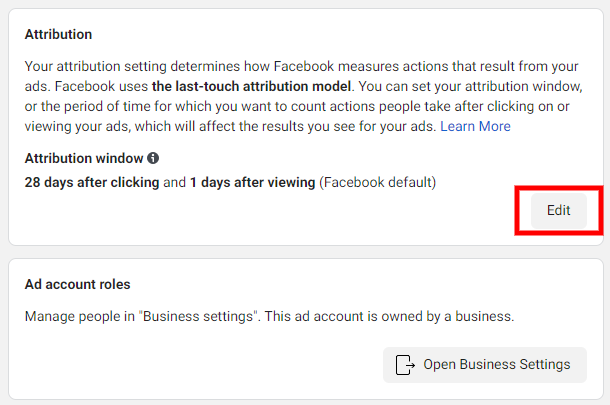Click the "1 days after viewing" text
Image resolution: width=610 pixels, height=405 pixels.
click(x=253, y=182)
